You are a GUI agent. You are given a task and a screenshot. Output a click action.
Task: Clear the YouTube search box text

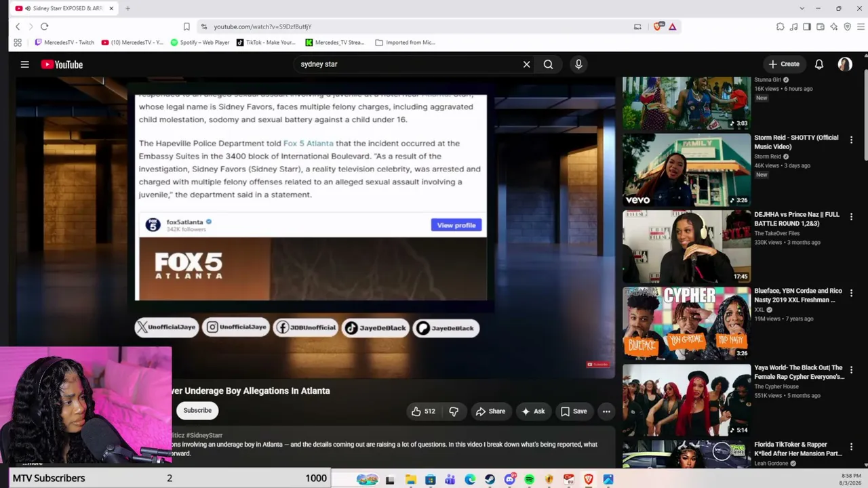(526, 64)
